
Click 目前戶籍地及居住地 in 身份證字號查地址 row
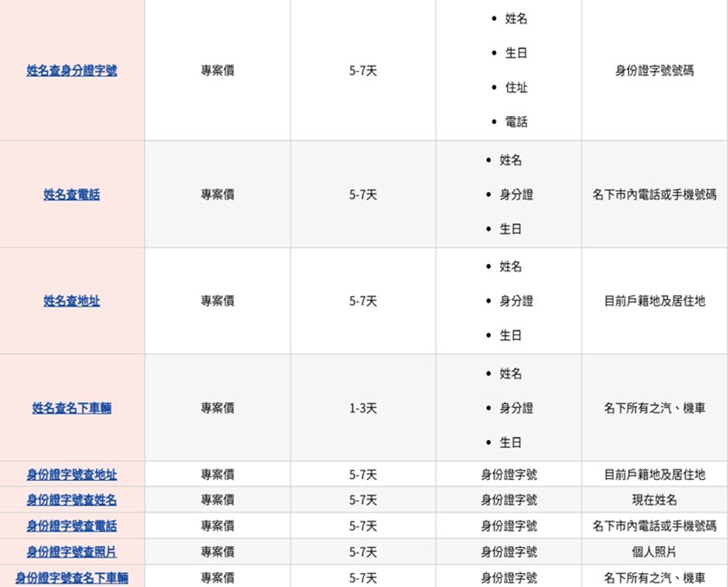[654, 475]
